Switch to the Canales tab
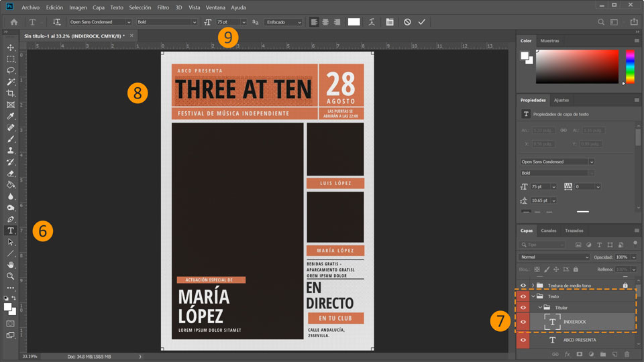The image size is (644, 362). click(548, 231)
